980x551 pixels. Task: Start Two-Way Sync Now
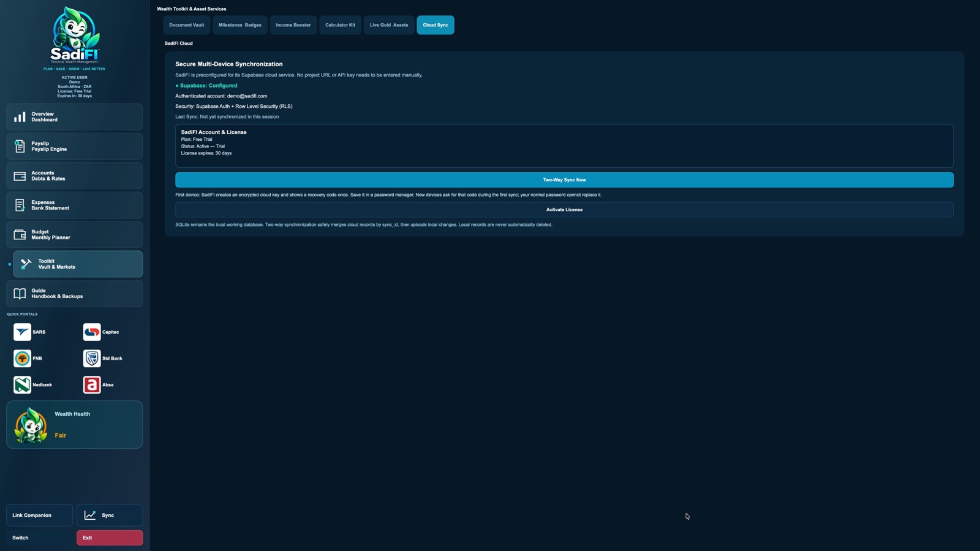[x=564, y=180]
